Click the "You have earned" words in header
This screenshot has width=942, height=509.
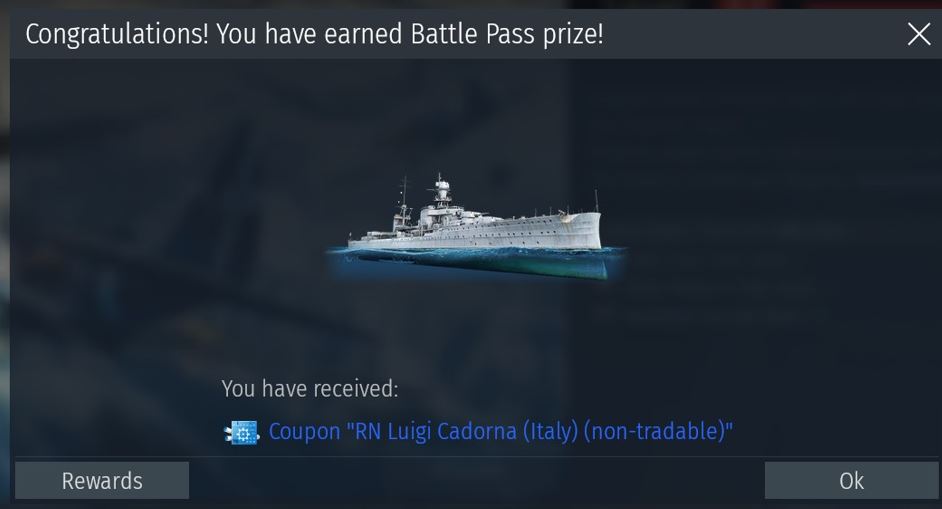(x=310, y=34)
